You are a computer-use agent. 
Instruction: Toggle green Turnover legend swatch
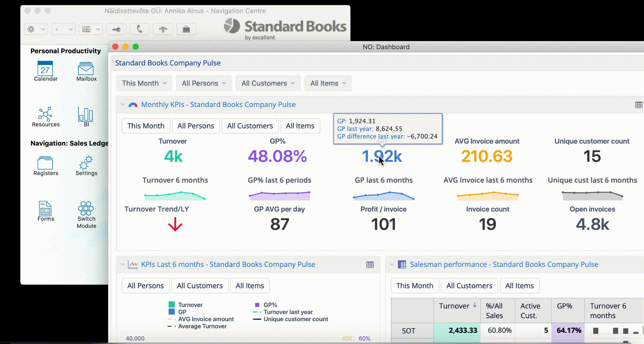point(172,305)
